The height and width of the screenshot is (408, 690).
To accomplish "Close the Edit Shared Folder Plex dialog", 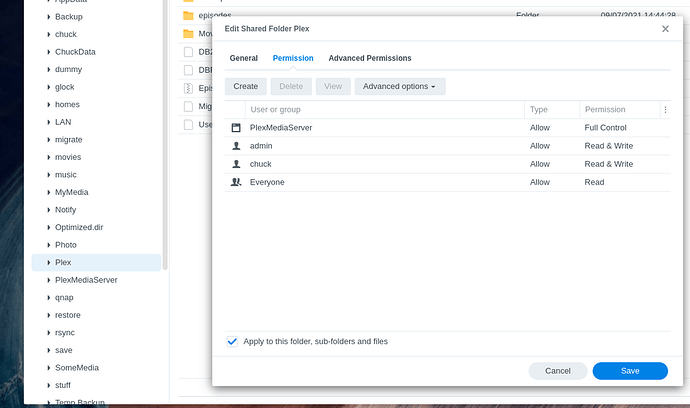I will pos(665,29).
